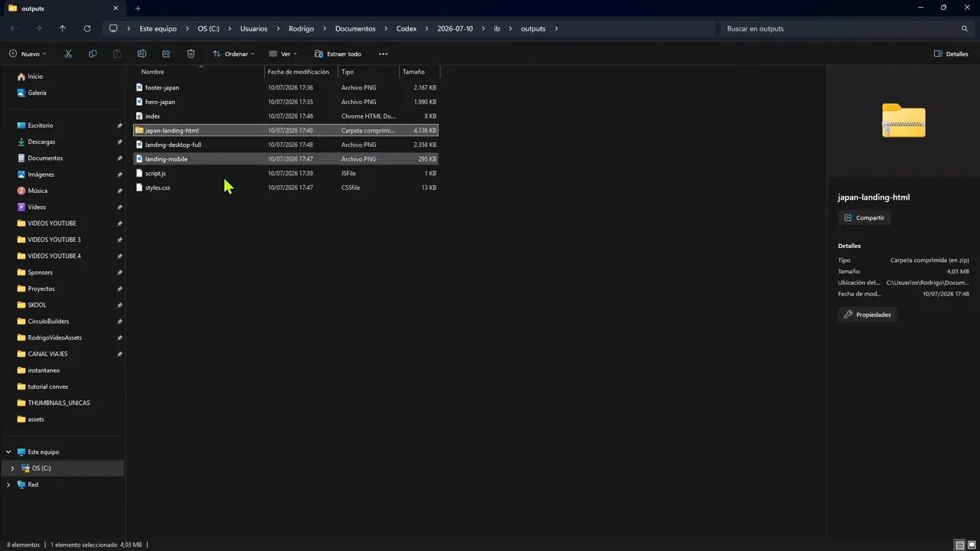This screenshot has width=980, height=551.
Task: Click chevron after outputs in address bar
Action: tap(556, 28)
